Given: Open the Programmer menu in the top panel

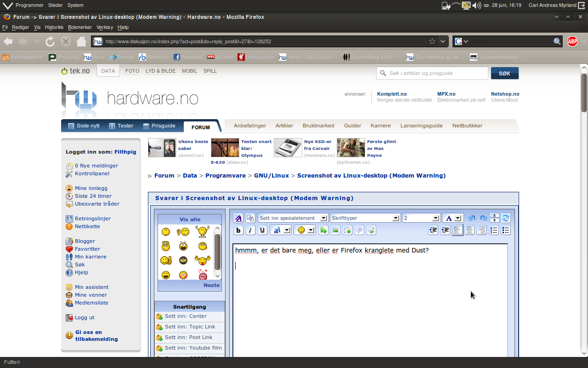Looking at the screenshot, I should (29, 6).
